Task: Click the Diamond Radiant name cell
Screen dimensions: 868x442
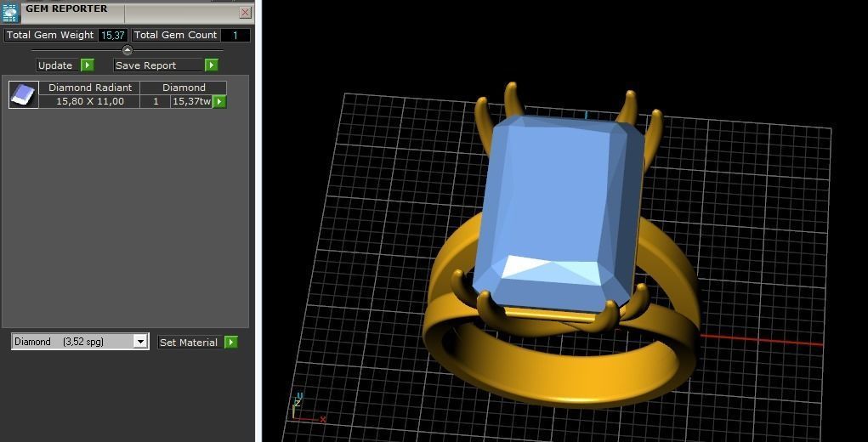Action: [x=89, y=88]
